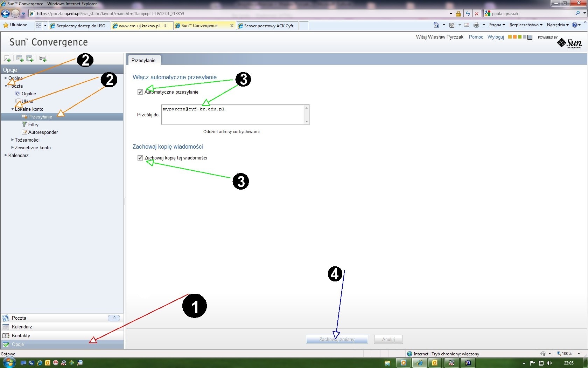Click the browser print icon
This screenshot has width=588, height=368.
pyautogui.click(x=476, y=25)
